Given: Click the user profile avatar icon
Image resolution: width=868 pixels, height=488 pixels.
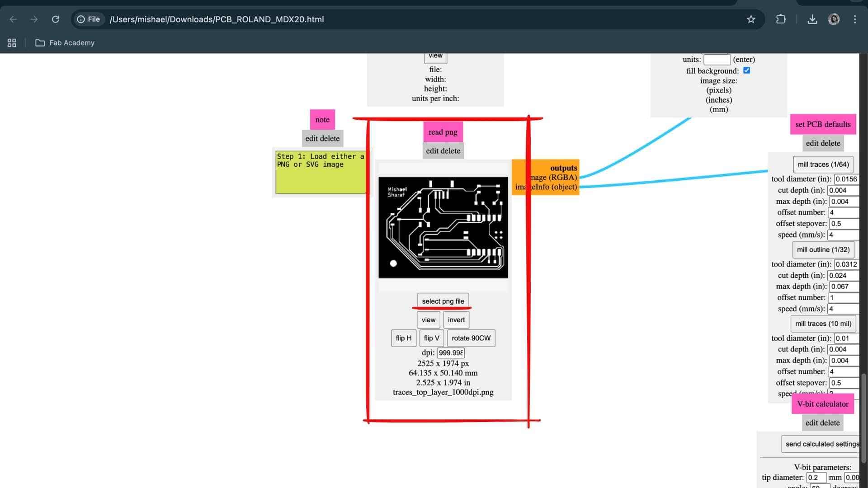Looking at the screenshot, I should coord(834,19).
